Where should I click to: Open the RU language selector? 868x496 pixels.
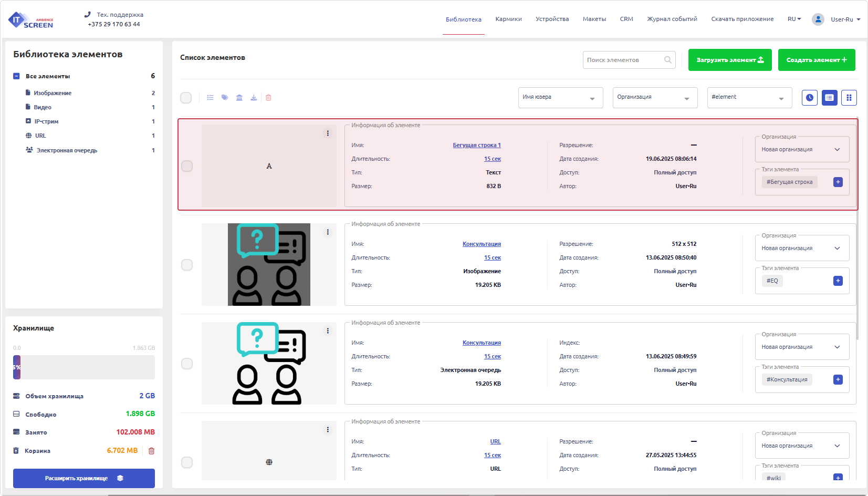[794, 19]
